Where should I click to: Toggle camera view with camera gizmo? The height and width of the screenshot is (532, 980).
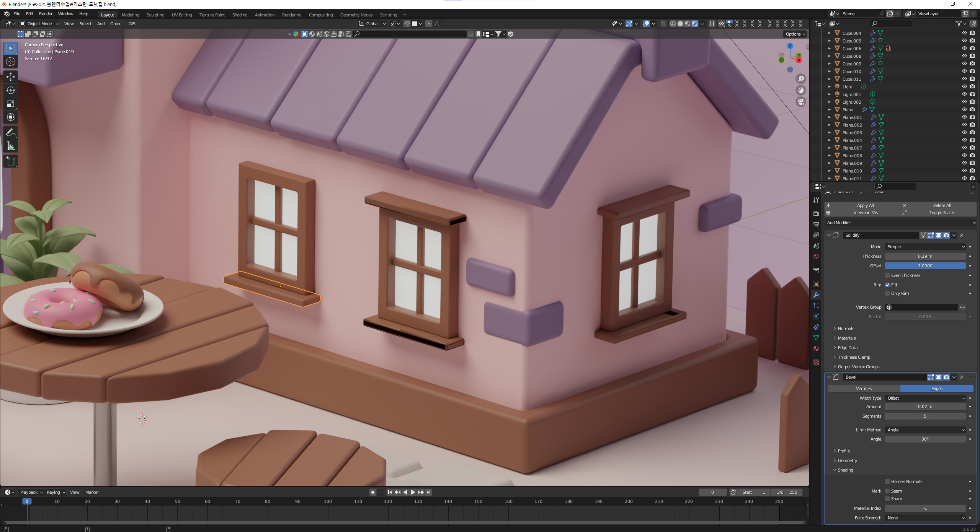801,102
